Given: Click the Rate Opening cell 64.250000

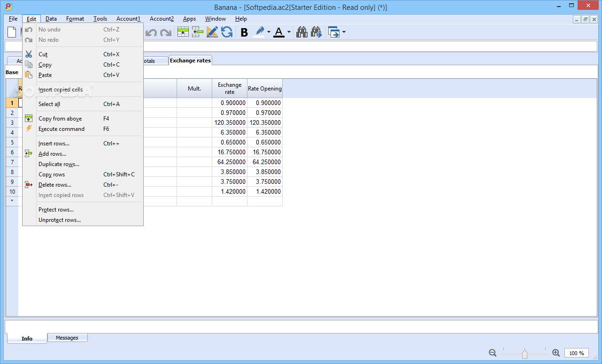Looking at the screenshot, I should (x=265, y=162).
